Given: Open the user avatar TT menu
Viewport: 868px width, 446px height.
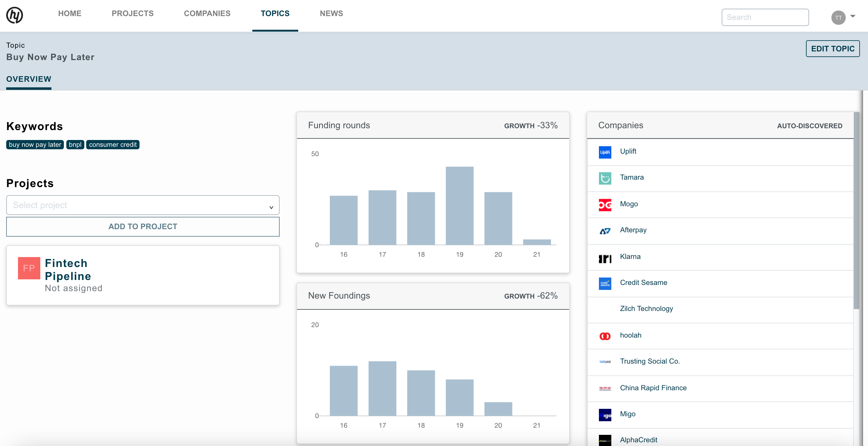Looking at the screenshot, I should pyautogui.click(x=838, y=18).
